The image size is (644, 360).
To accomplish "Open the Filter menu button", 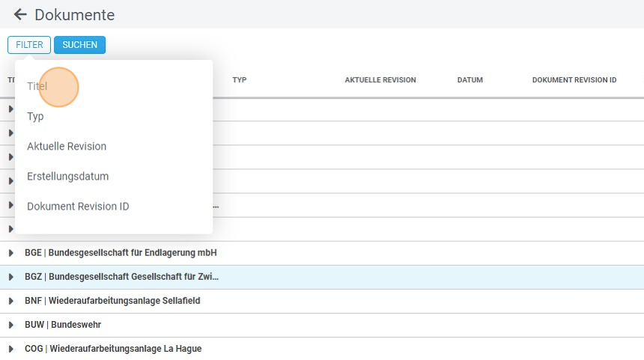I will pos(29,45).
